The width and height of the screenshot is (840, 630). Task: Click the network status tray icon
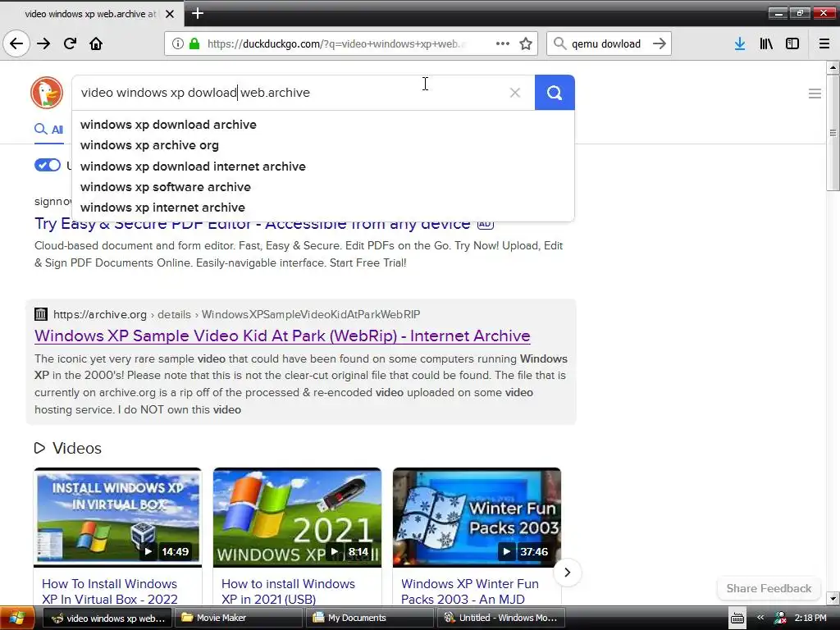tap(781, 619)
